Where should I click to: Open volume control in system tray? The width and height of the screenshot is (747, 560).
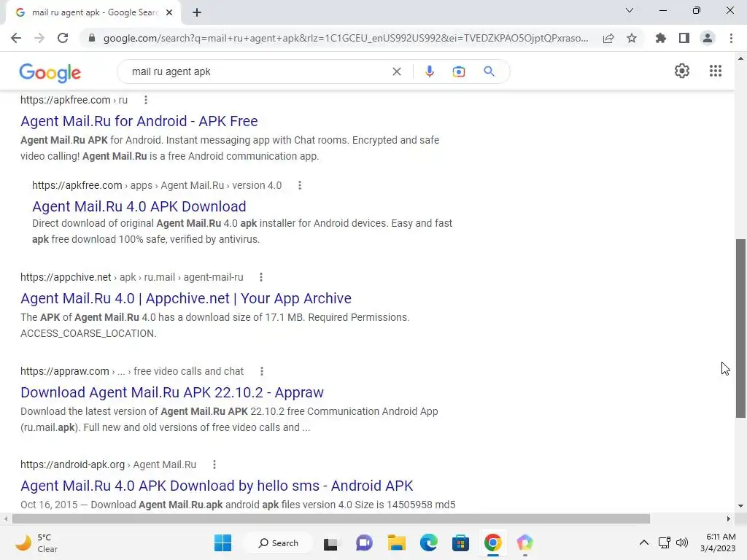tap(682, 542)
